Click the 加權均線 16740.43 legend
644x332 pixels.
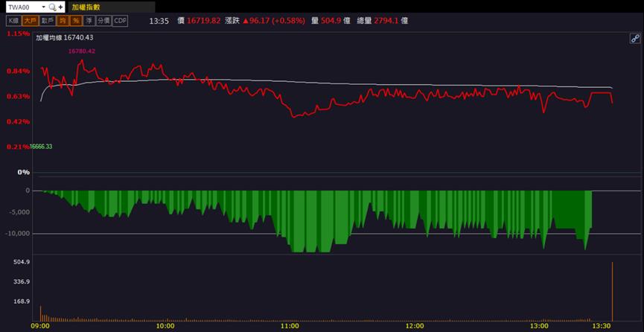pos(65,38)
